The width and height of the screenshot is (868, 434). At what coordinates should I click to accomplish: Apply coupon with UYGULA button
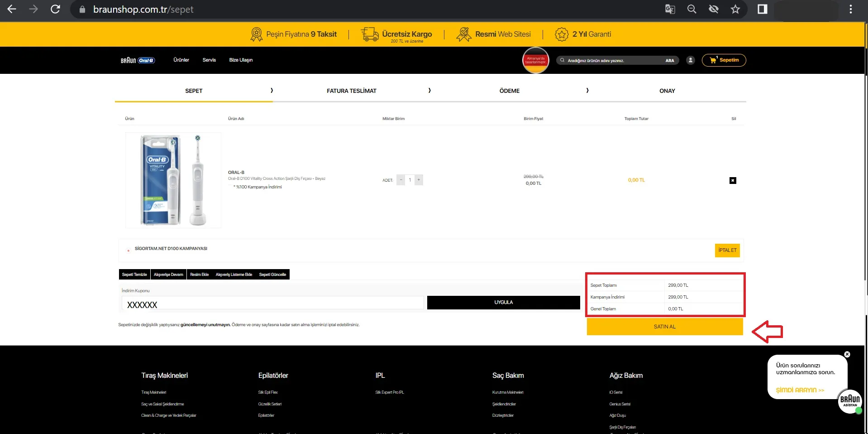click(503, 302)
